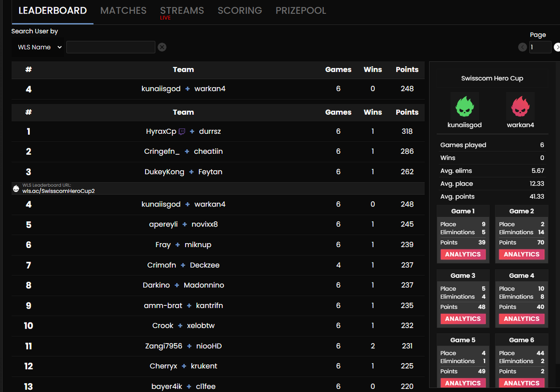
Task: Click the skull logo beside WLS Leaderboard URL
Action: click(x=16, y=188)
